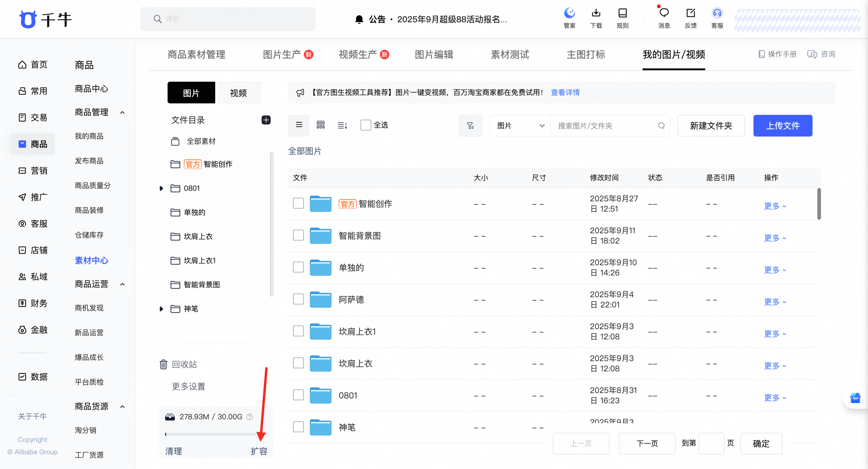Image resolution: width=868 pixels, height=469 pixels.
Task: Click storage help question mark icon
Action: 249,417
